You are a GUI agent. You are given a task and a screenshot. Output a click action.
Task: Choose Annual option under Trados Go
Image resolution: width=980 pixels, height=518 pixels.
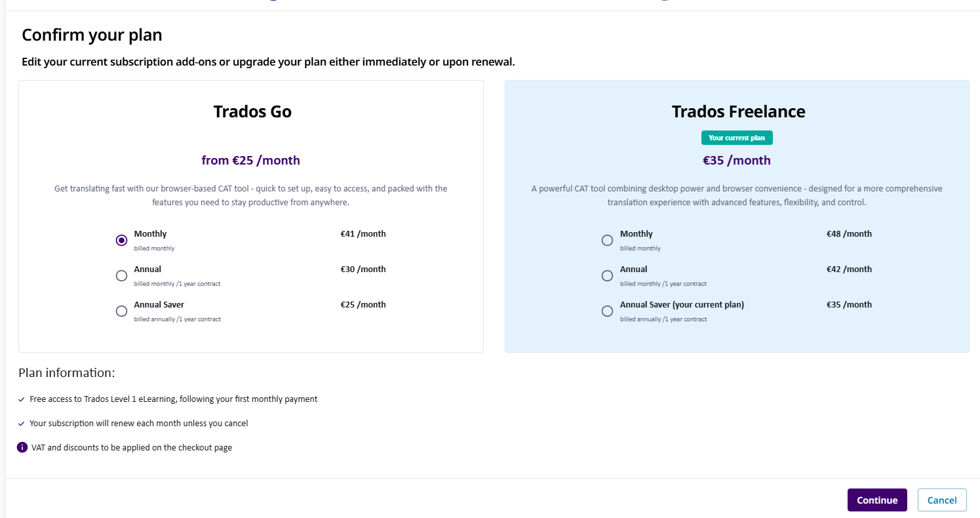121,276
